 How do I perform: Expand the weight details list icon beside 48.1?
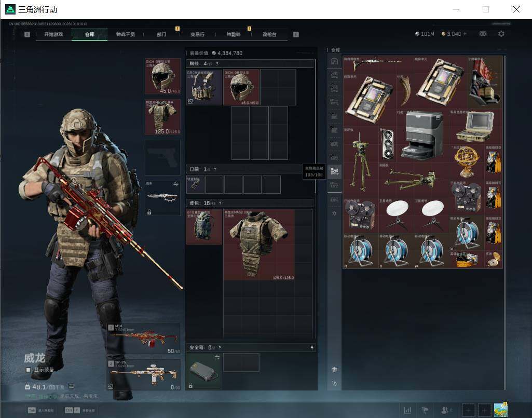coord(71,386)
